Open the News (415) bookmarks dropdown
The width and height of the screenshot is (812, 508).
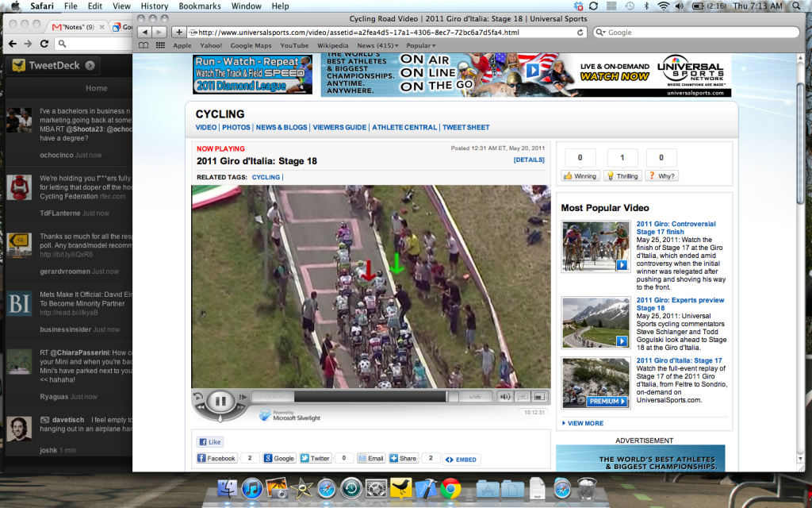(x=377, y=45)
